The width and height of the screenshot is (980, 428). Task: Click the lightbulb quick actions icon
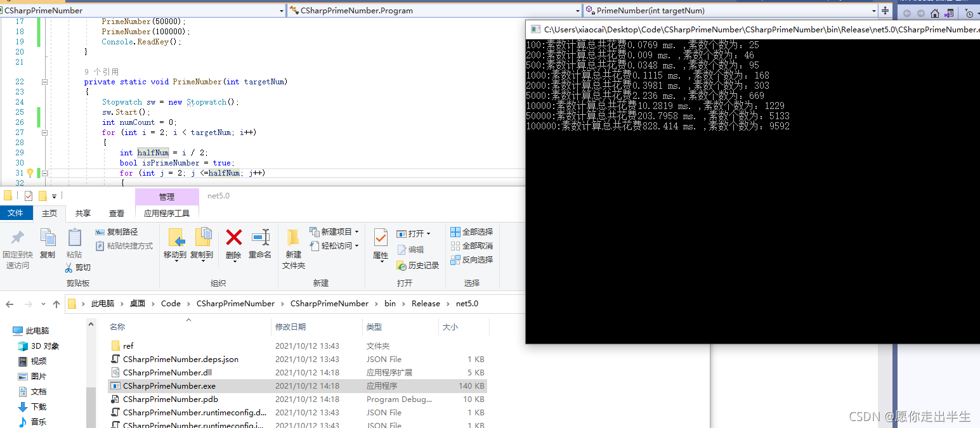coord(30,173)
